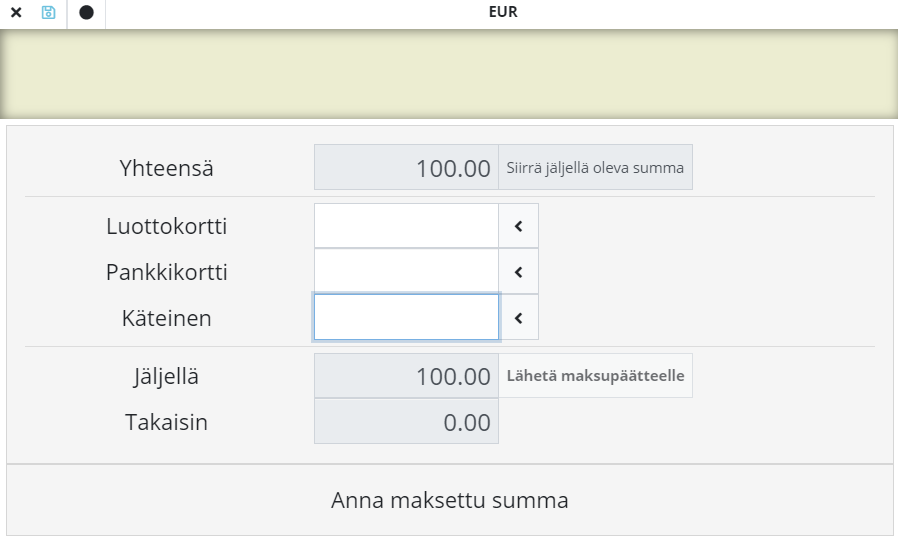The width and height of the screenshot is (898, 539).
Task: Click the Käteinen label text
Action: [166, 318]
